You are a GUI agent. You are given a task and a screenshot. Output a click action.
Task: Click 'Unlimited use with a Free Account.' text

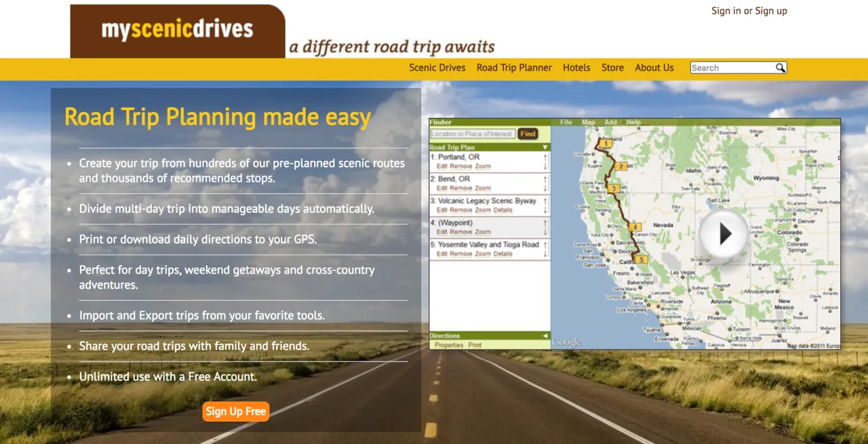168,376
